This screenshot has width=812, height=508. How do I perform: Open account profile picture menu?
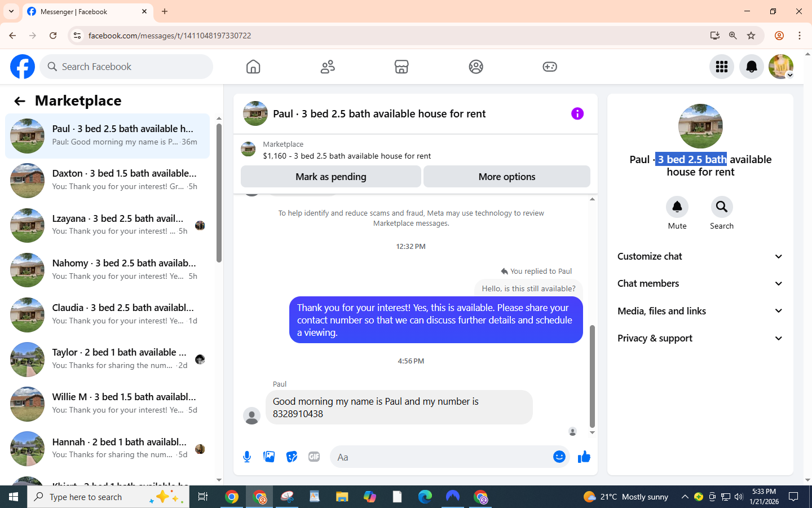(781, 67)
